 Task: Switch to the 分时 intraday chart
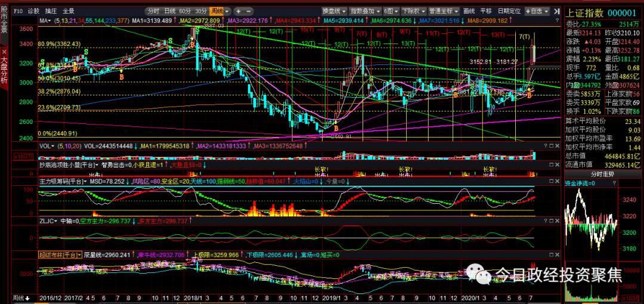154,11
